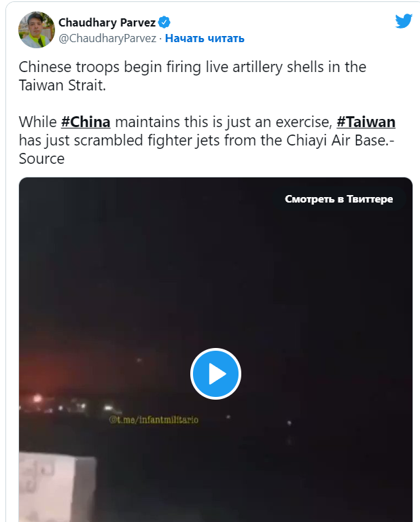Open the Chaudhary Parvez display name
420x522 pixels.
pyautogui.click(x=107, y=22)
